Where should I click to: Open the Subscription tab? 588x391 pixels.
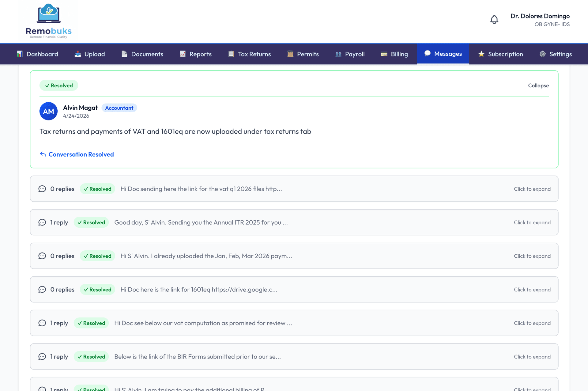[501, 54]
